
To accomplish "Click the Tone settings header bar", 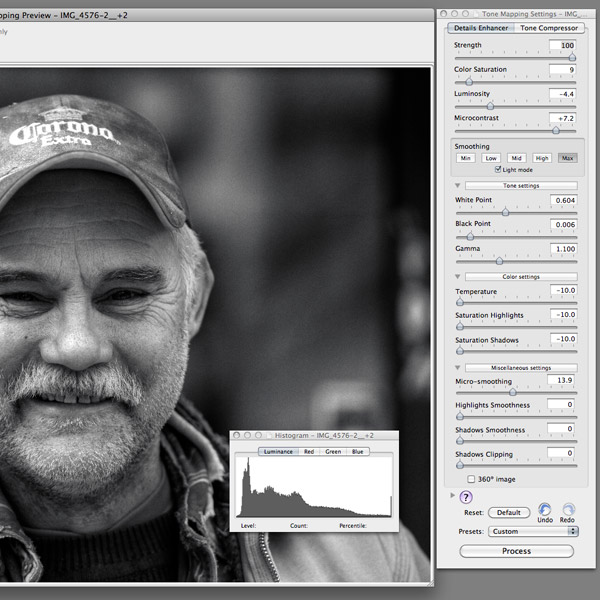I will click(521, 186).
